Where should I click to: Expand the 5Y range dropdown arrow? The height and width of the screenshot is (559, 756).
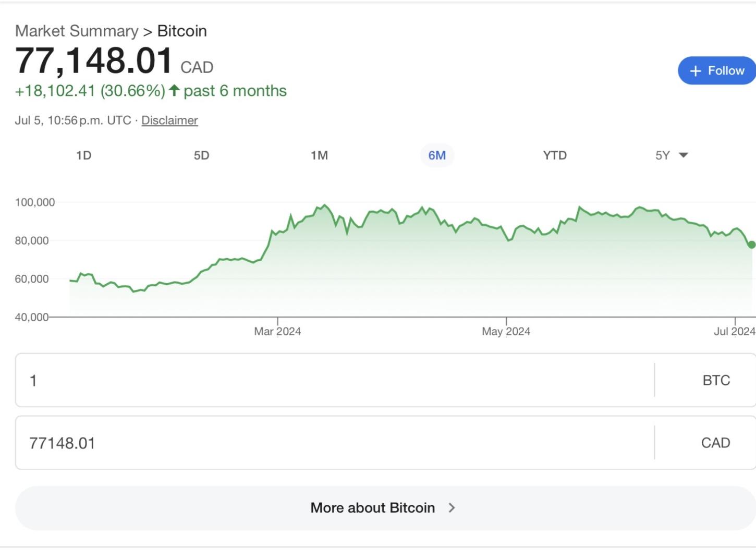click(x=684, y=155)
